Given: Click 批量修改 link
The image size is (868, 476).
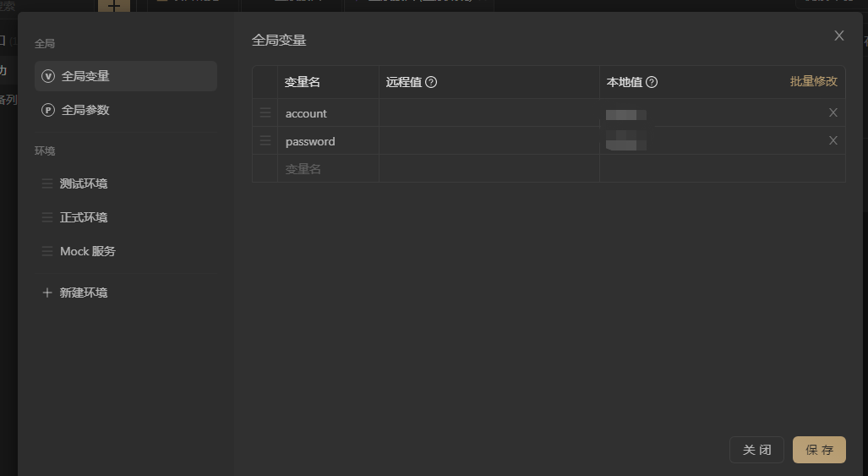Looking at the screenshot, I should pos(813,81).
